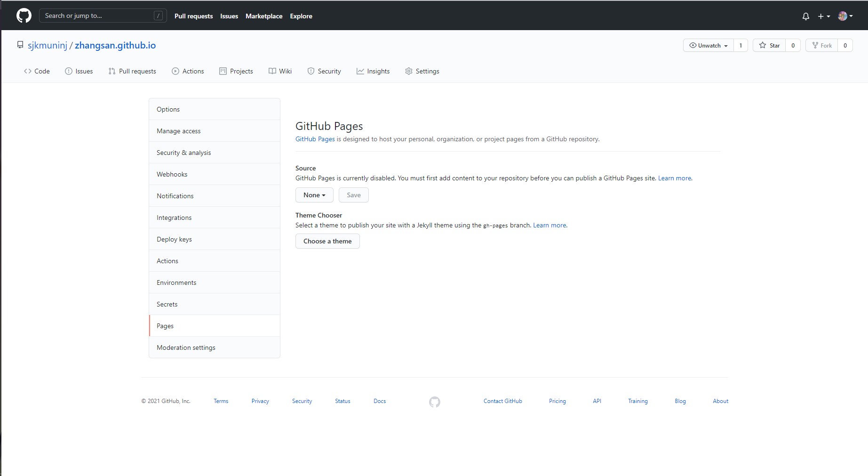Open zhangsan.github.io repository link
The height and width of the screenshot is (476, 868).
coord(115,45)
